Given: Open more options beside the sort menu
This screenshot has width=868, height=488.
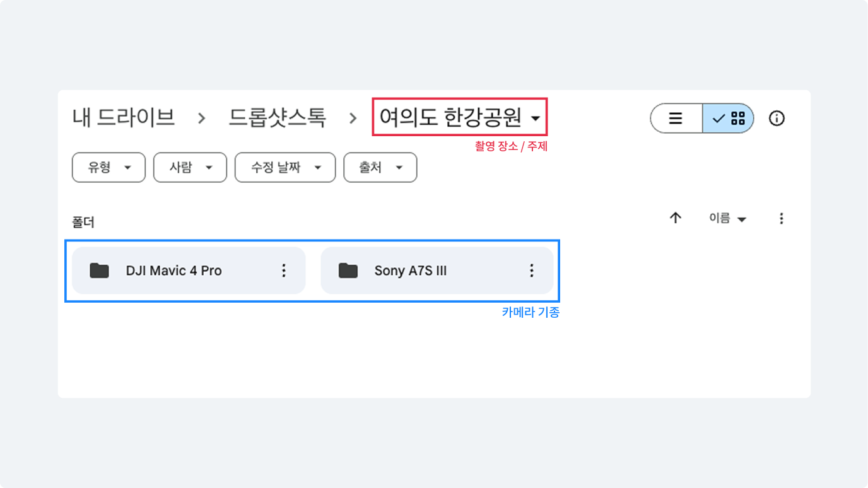Looking at the screenshot, I should click(x=782, y=218).
